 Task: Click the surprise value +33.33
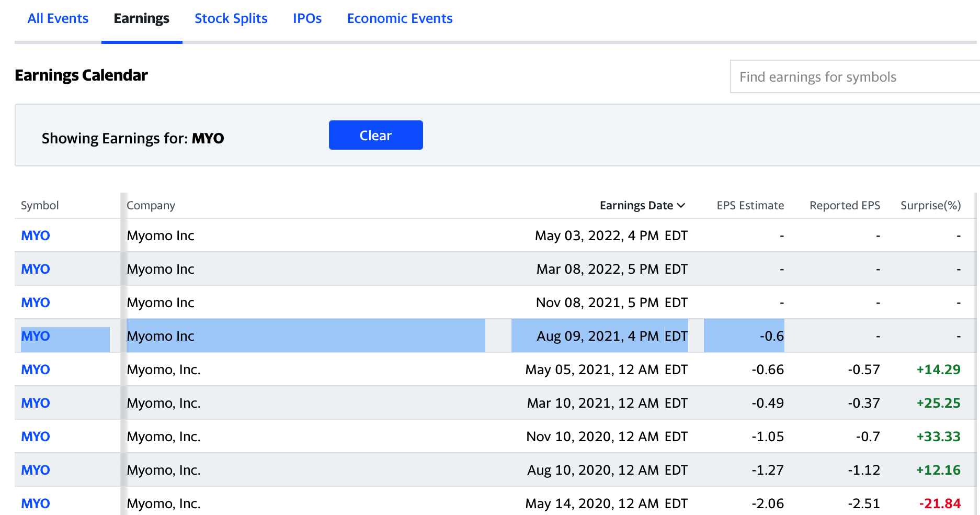pos(939,436)
